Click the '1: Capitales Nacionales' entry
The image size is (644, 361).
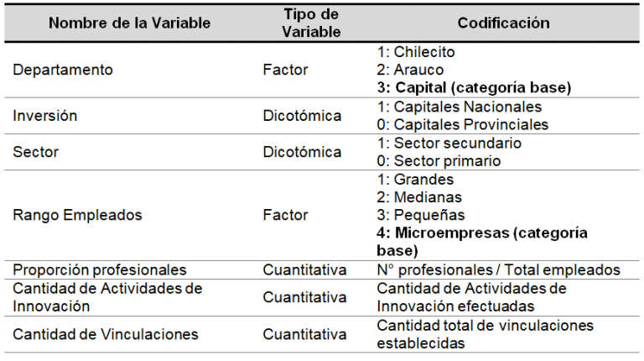(x=460, y=107)
